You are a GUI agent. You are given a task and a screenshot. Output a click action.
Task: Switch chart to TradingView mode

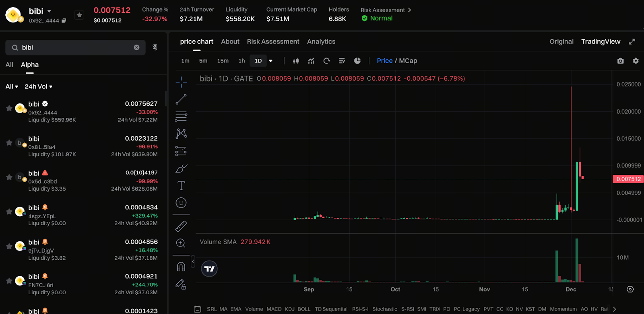tap(601, 41)
